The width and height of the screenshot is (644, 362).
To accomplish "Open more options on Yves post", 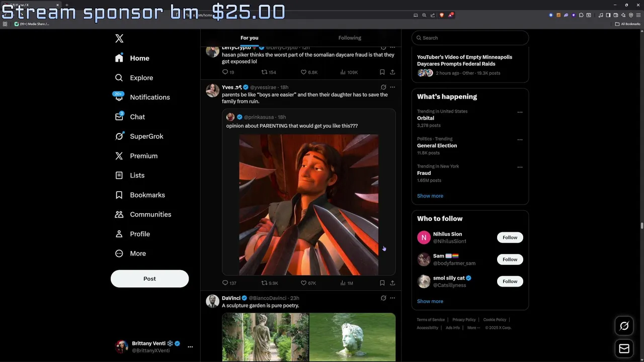I will coord(392,87).
